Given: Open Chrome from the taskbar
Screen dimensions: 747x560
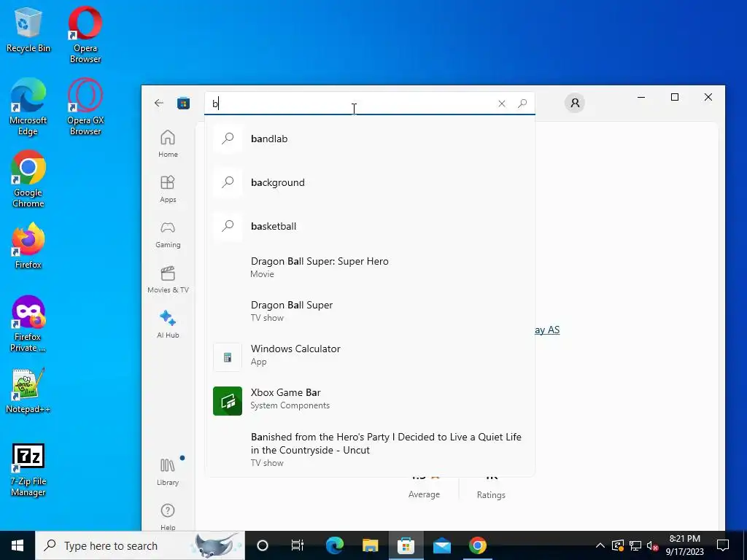Looking at the screenshot, I should coord(477,545).
